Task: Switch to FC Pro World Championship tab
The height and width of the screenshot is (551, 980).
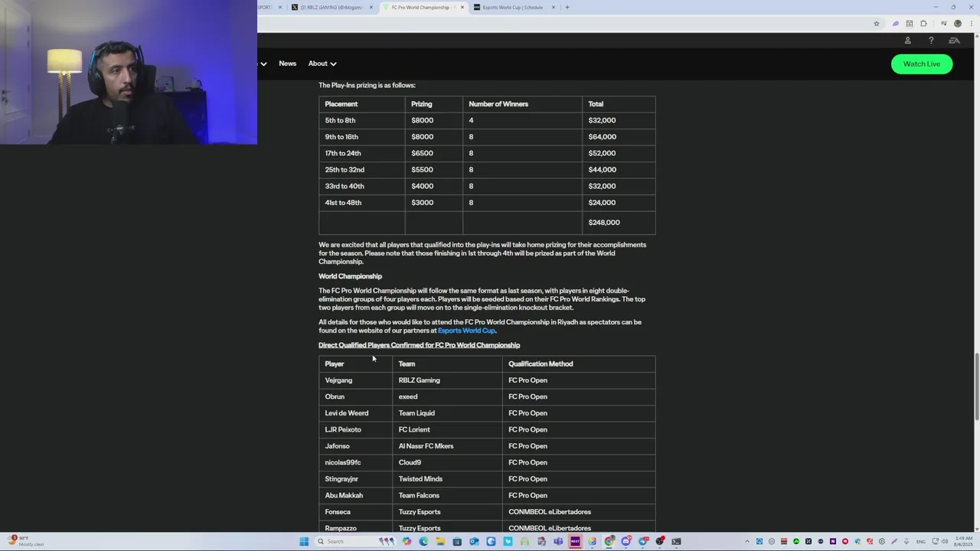Action: (423, 7)
